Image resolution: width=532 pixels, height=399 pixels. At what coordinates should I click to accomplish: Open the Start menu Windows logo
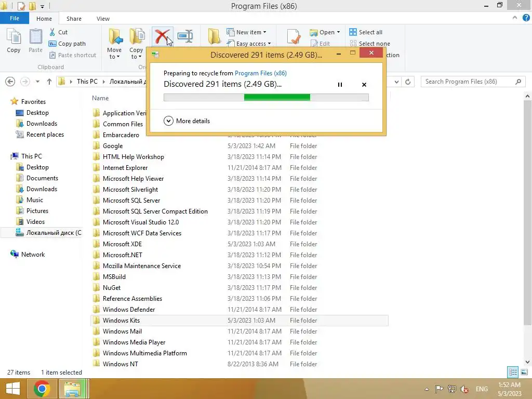click(x=13, y=389)
